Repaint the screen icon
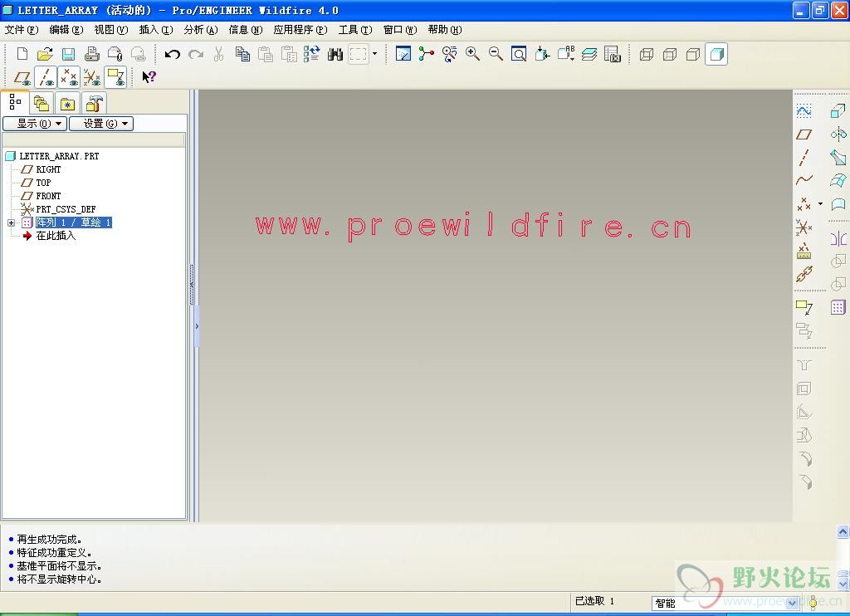The image size is (850, 616). [403, 54]
